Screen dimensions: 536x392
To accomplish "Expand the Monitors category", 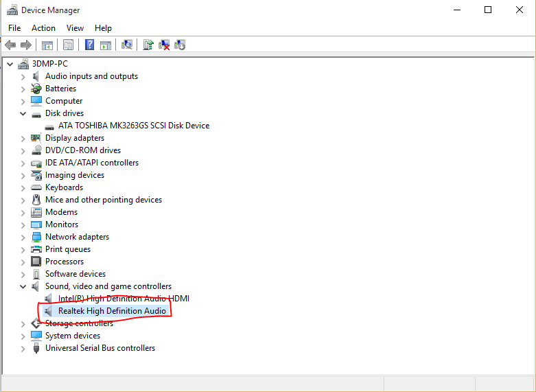I will 23,224.
